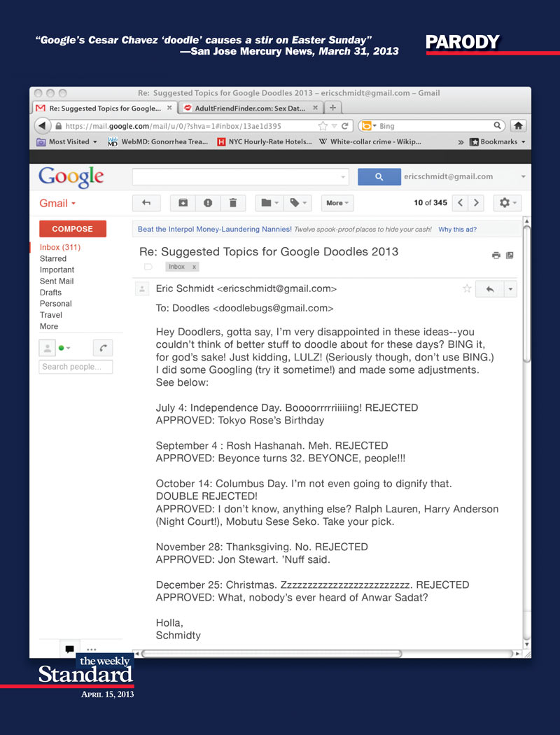Open the Gmail dropdown menu
This screenshot has width=560, height=735.
[57, 204]
